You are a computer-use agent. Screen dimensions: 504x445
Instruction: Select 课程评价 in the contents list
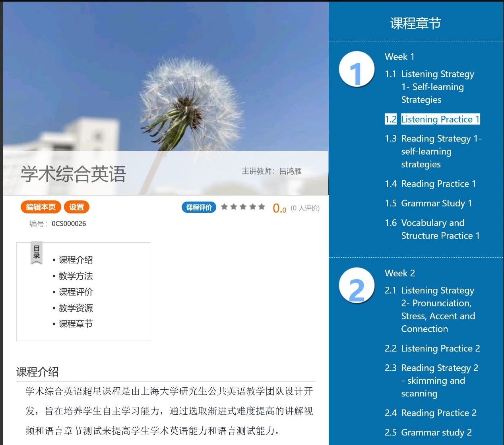point(76,292)
